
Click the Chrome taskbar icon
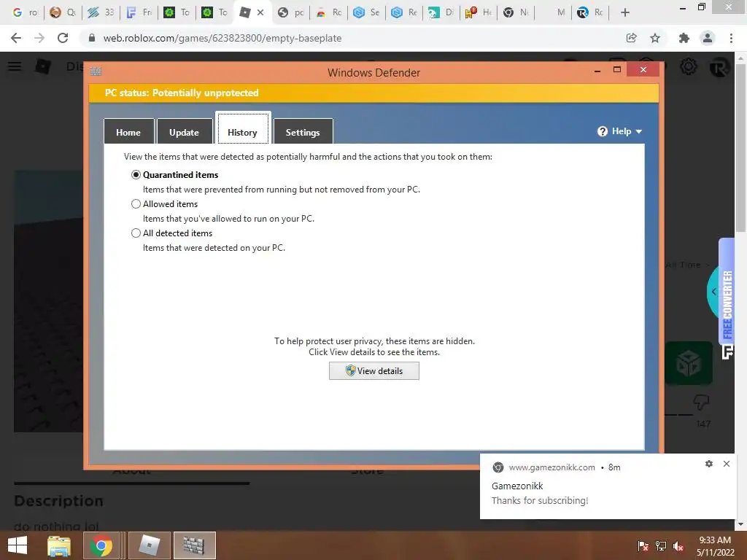(x=101, y=545)
